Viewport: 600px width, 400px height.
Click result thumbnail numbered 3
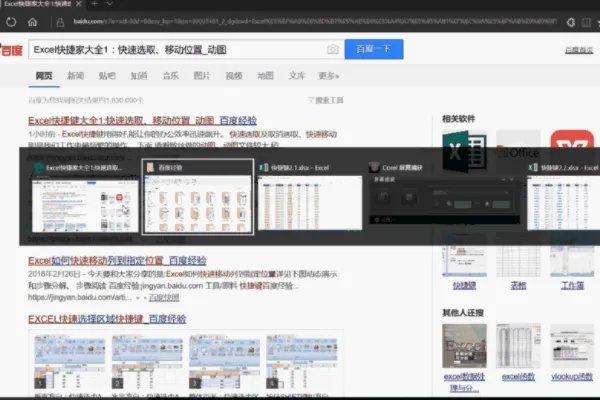[x=224, y=362]
